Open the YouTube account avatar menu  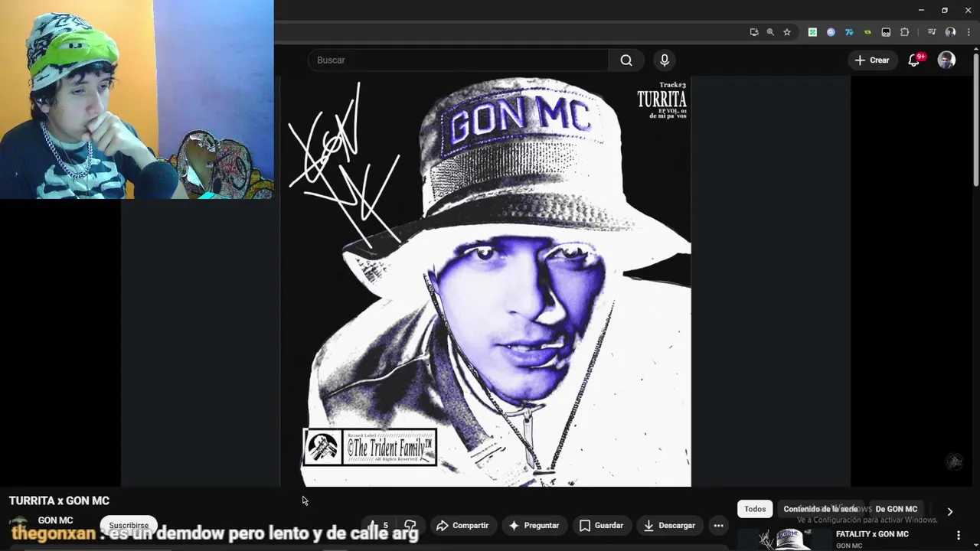[x=946, y=60]
